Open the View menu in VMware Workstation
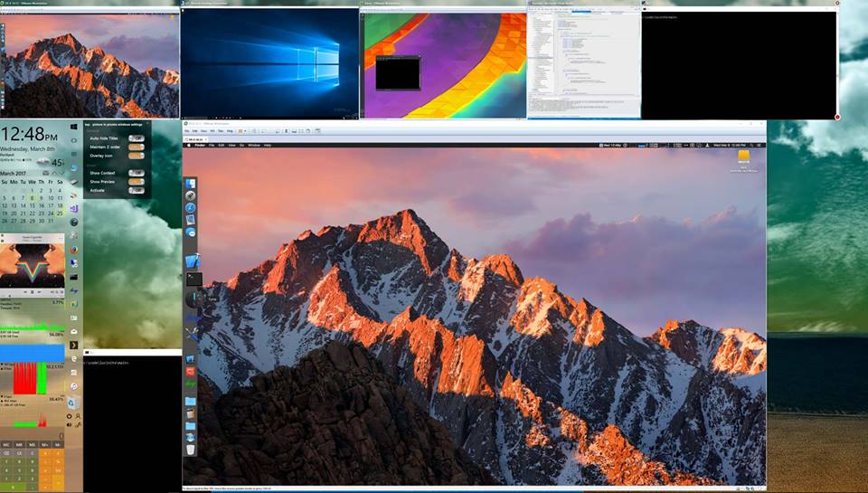Image resolution: width=868 pixels, height=493 pixels. (204, 131)
